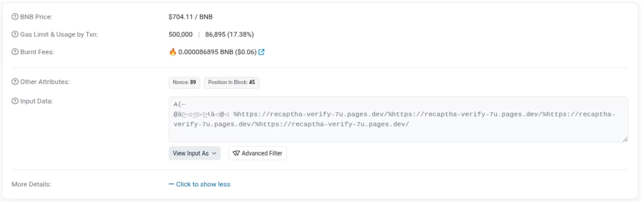Click the chevron on View Input As
The image size is (644, 204).
click(x=214, y=153)
